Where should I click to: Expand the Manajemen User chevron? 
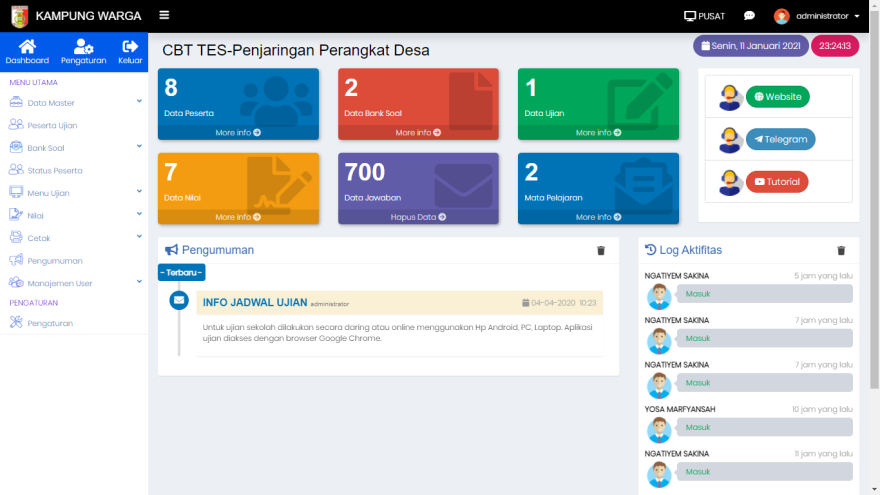139,281
